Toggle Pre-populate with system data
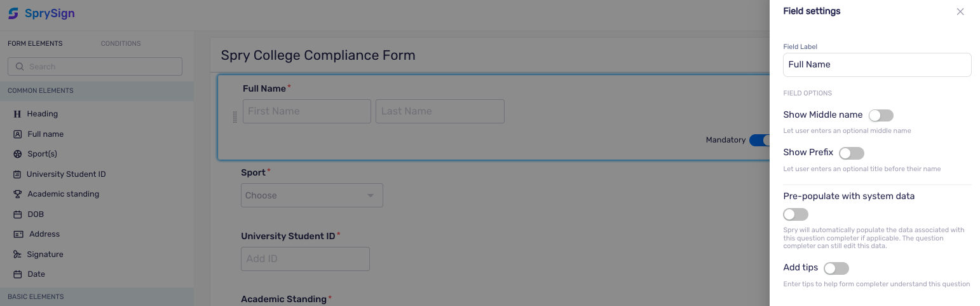 click(x=796, y=214)
